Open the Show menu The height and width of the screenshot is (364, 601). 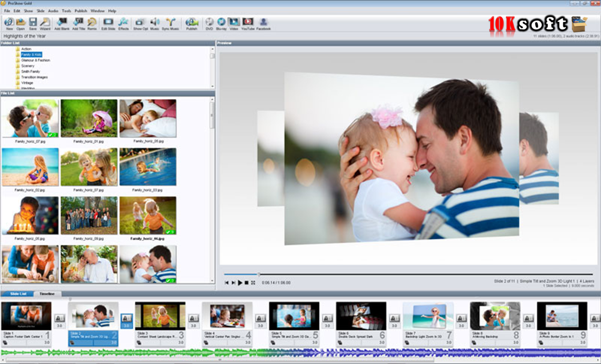[28, 11]
